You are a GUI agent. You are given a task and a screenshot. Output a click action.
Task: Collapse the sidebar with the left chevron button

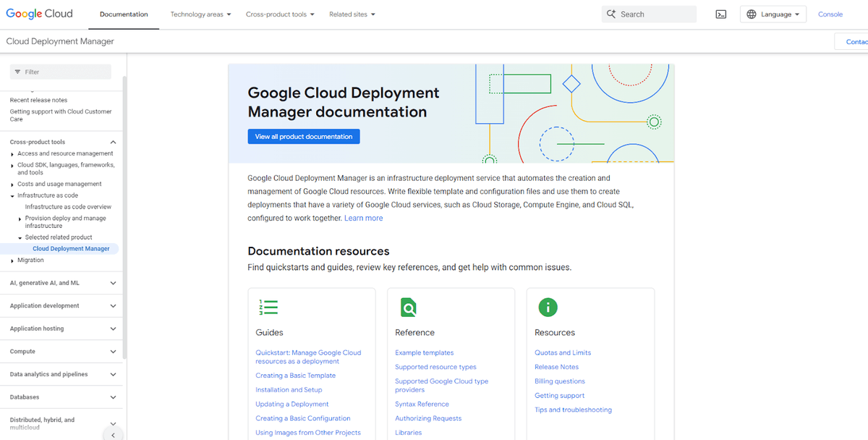(x=113, y=434)
